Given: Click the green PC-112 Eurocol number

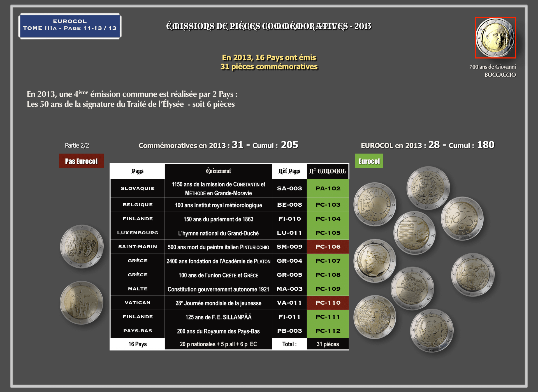Looking at the screenshot, I should (328, 331).
